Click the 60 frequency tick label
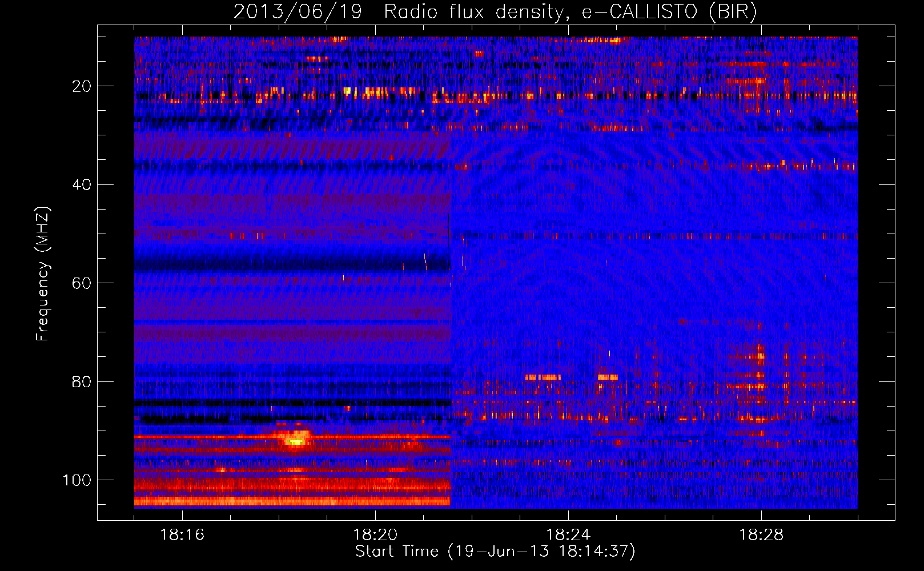This screenshot has width=924, height=571. 82,283
